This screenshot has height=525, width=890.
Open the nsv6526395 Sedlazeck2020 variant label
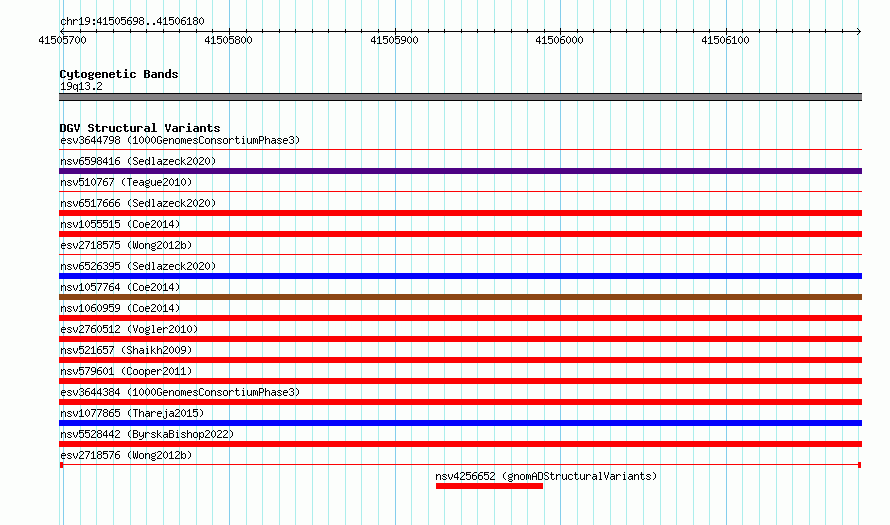[x=138, y=266]
